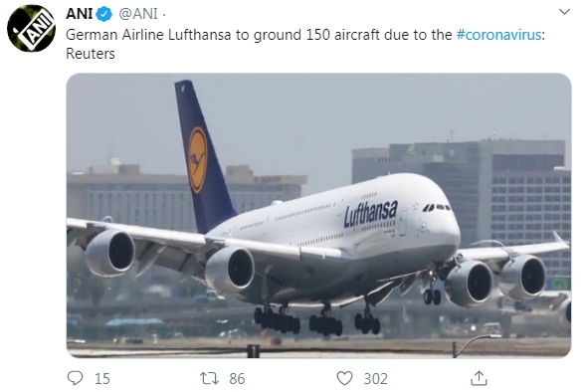Click the Lufthansa crane logo on tail
This screenshot has width=587, height=392.
[x=197, y=159]
